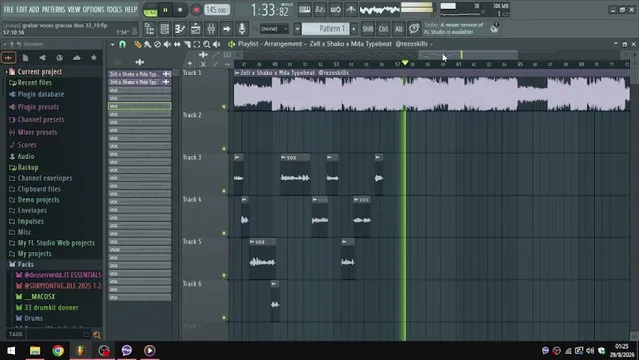Click the Windows Start button
Screen dimensions: 639x360
click(x=11, y=351)
